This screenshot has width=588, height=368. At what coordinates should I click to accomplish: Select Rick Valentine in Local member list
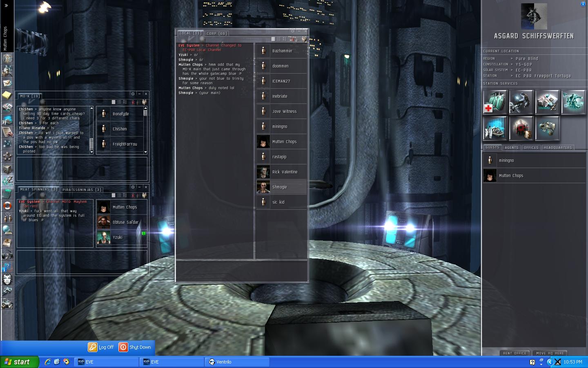pyautogui.click(x=281, y=172)
